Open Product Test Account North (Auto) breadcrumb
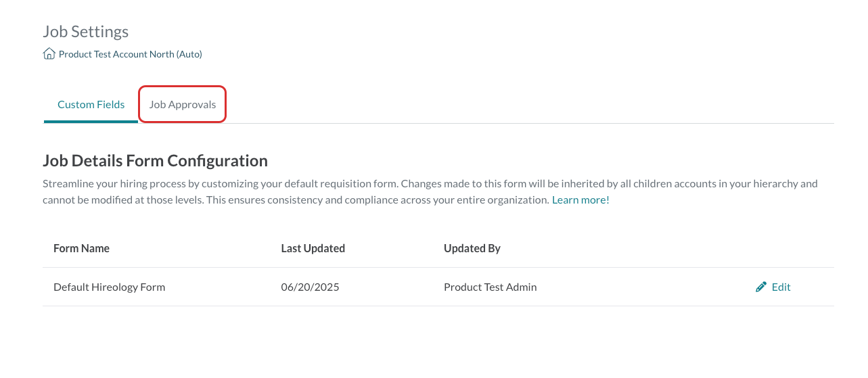868x378 pixels. (131, 53)
